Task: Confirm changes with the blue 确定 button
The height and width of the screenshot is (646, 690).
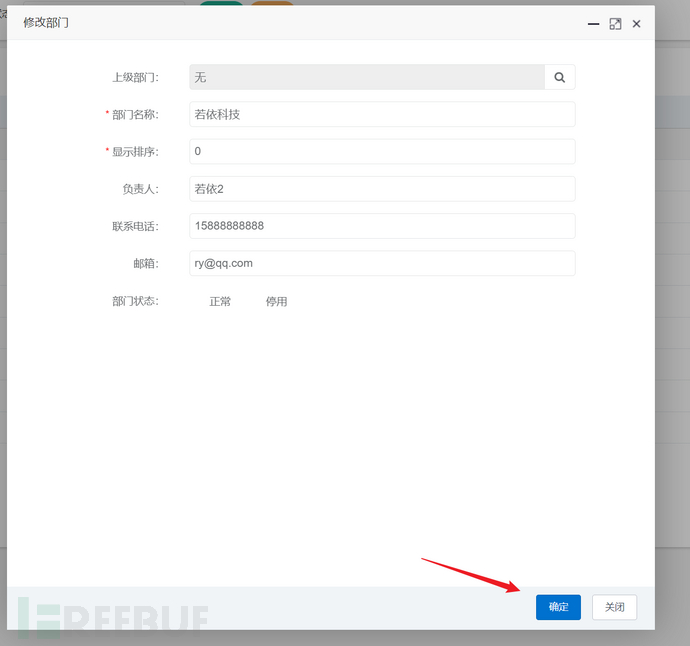Action: pos(558,607)
